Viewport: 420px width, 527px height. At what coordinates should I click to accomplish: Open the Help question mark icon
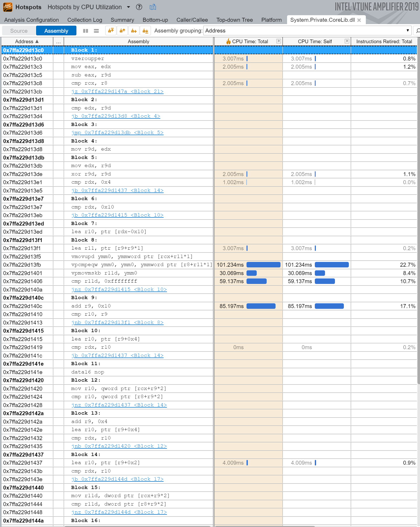pos(139,7)
